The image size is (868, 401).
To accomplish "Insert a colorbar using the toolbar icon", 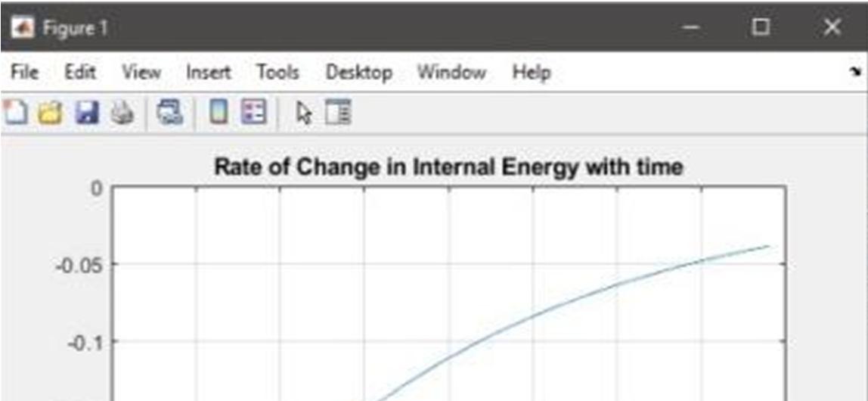I will tap(219, 113).
